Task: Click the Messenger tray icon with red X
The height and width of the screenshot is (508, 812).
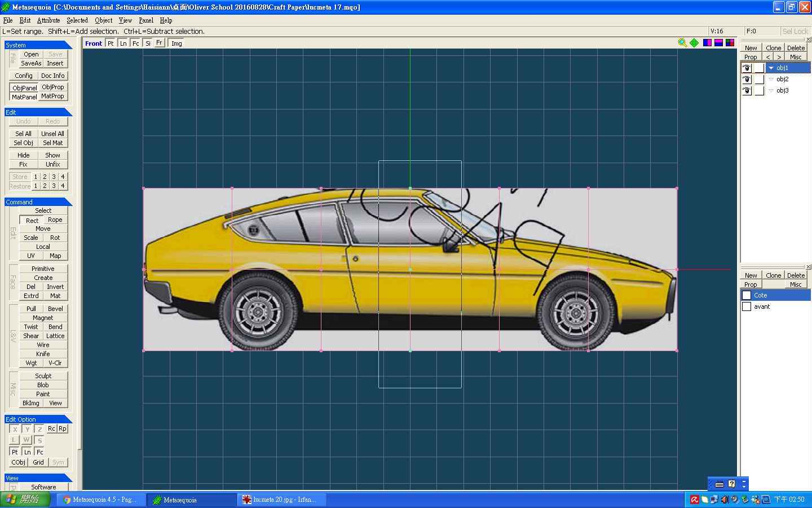Action: [x=756, y=500]
